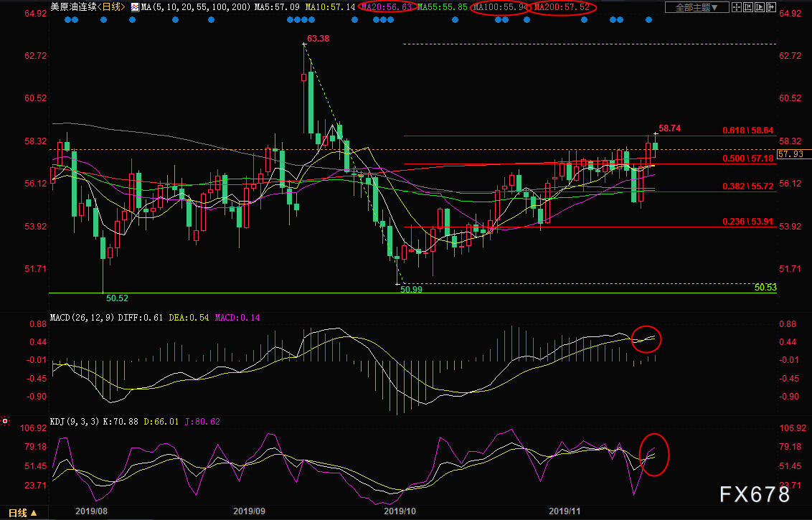Viewport: 812px width, 520px height.
Task: Click the MA(5,10,20,55,100,200) parameter label
Action: pos(197,7)
